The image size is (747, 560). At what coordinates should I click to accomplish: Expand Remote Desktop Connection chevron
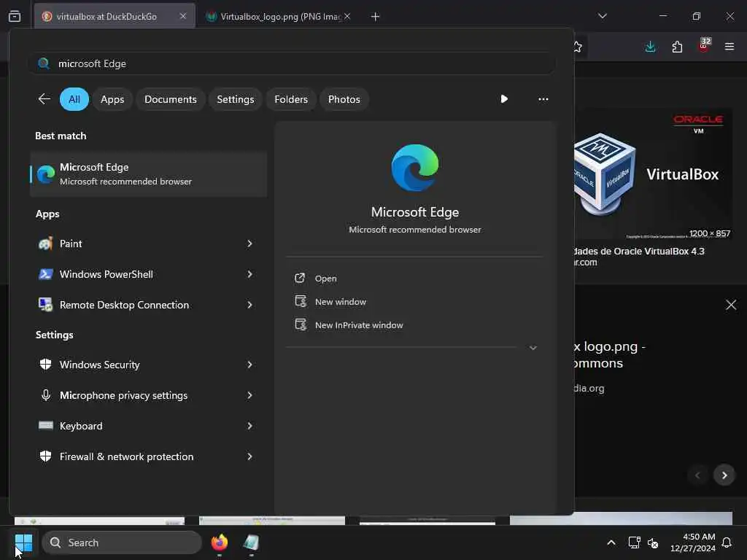249,305
